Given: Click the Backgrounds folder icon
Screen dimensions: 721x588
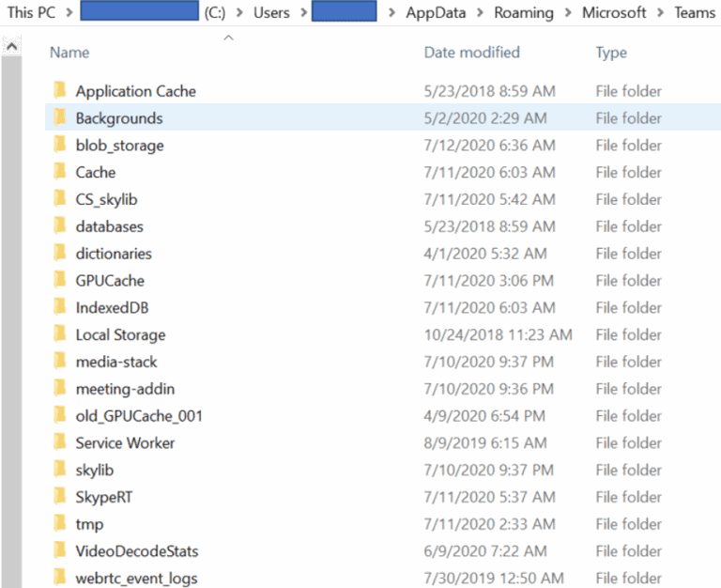Looking at the screenshot, I should coord(60,117).
